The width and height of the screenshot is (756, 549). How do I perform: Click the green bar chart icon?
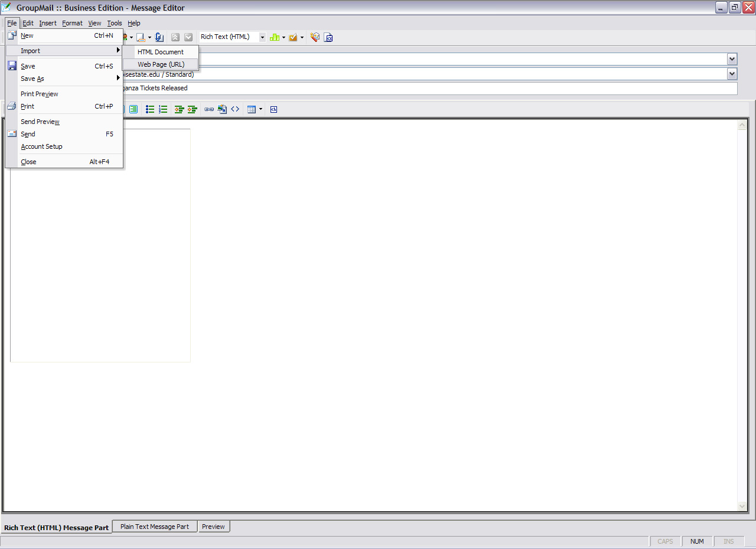[275, 37]
